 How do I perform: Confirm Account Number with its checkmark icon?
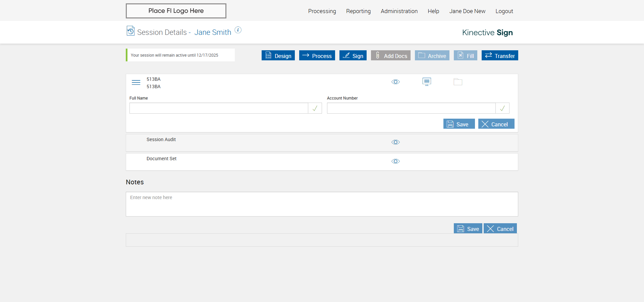coord(502,108)
